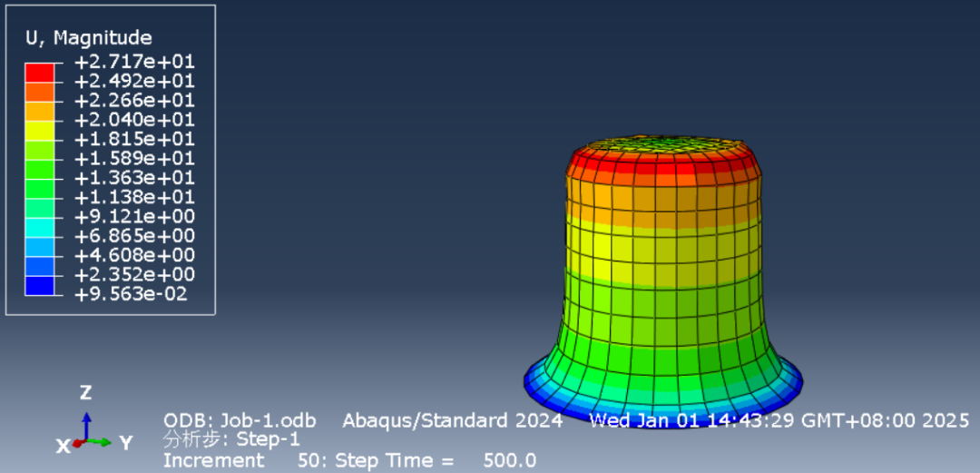Viewport: 980px width, 473px height.
Task: Click the 'ODB: Job-1.odb' label
Action: click(240, 420)
